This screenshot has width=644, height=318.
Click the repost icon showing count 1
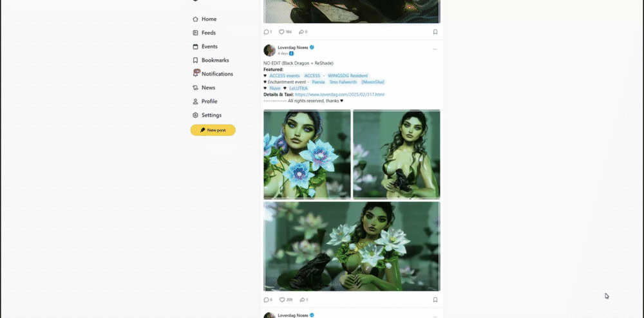(x=303, y=300)
